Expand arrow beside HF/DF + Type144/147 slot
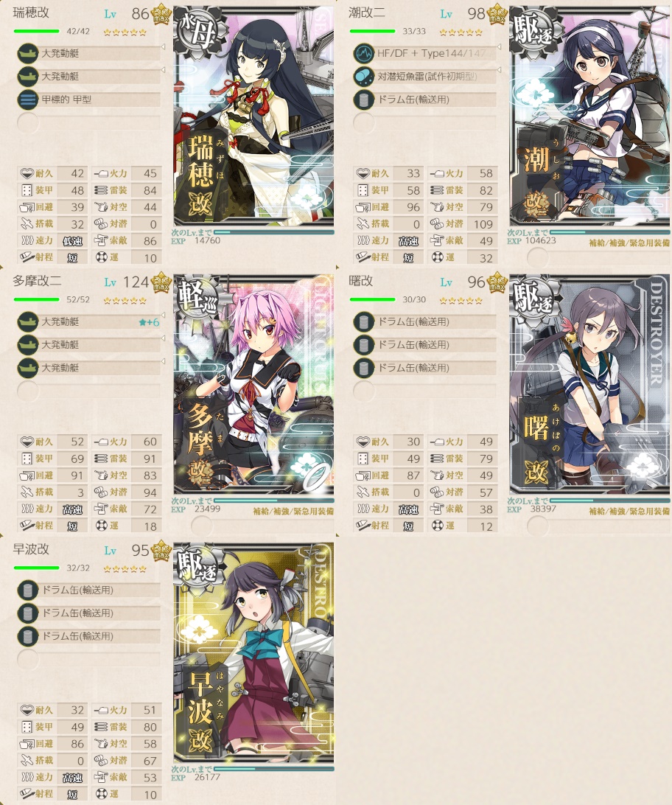 499,46
